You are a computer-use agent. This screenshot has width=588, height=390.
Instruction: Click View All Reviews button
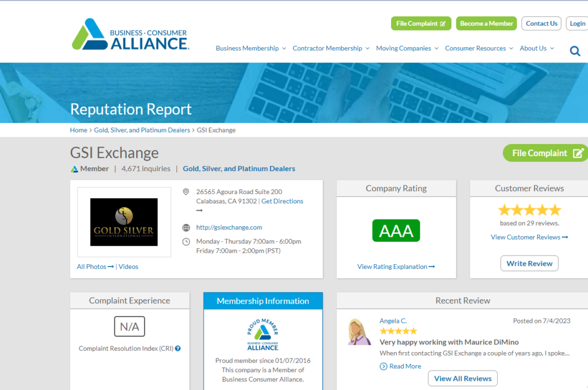(x=463, y=379)
